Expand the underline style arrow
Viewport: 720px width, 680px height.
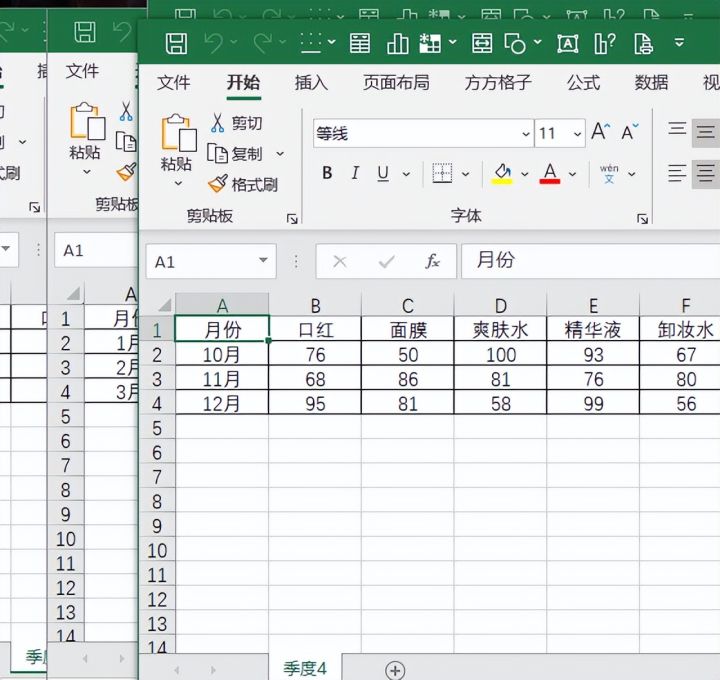click(406, 174)
